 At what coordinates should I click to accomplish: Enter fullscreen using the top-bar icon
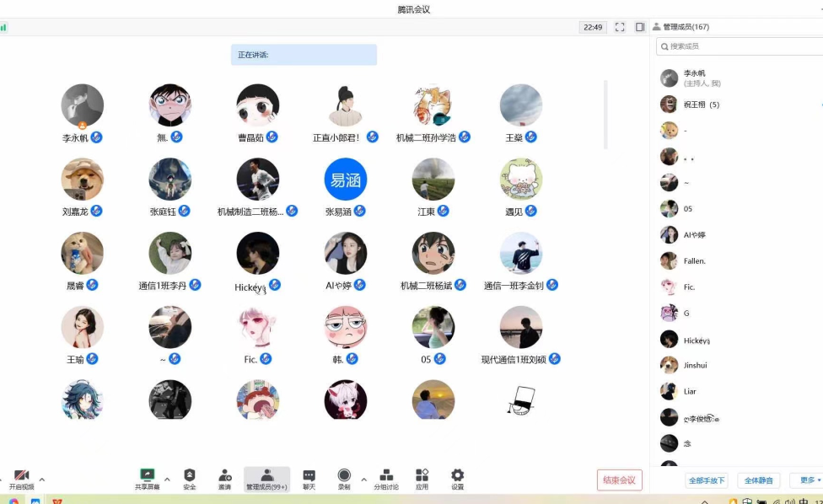click(x=620, y=27)
